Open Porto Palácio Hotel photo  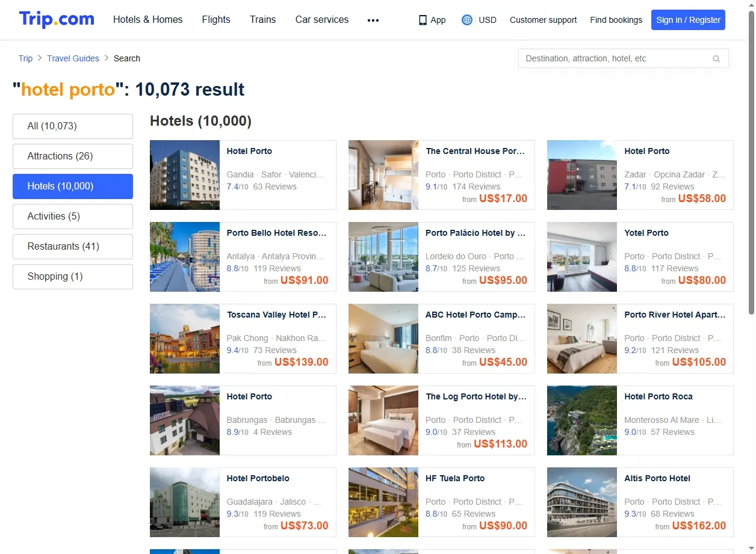click(x=383, y=257)
